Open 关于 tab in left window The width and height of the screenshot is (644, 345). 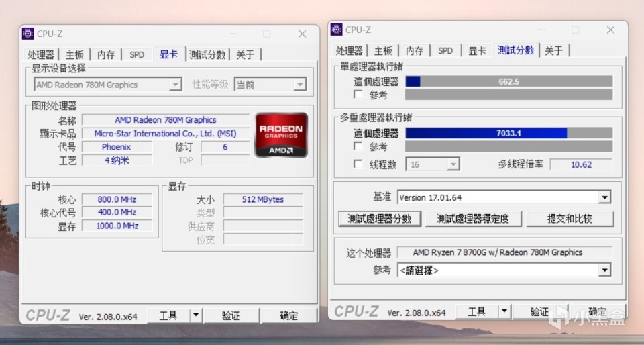point(246,54)
